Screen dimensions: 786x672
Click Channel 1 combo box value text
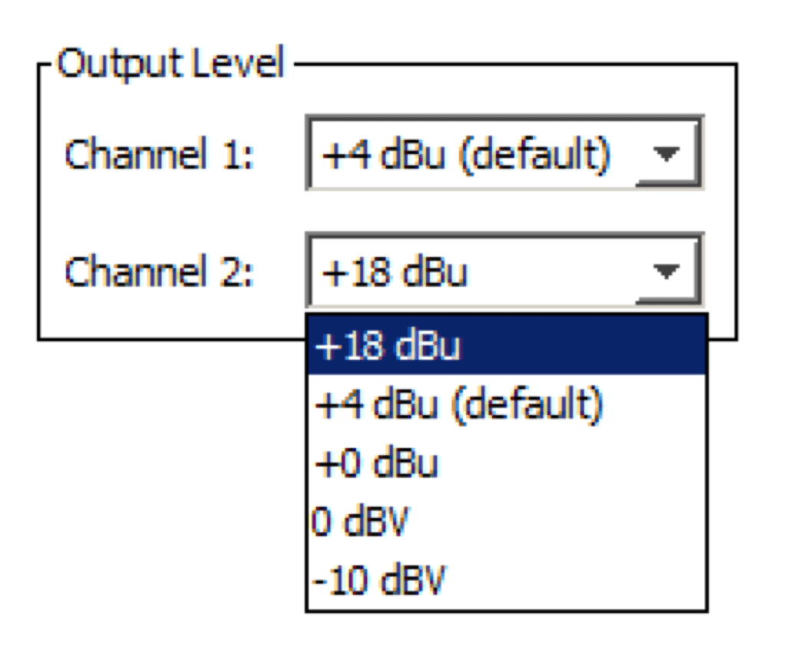(466, 154)
